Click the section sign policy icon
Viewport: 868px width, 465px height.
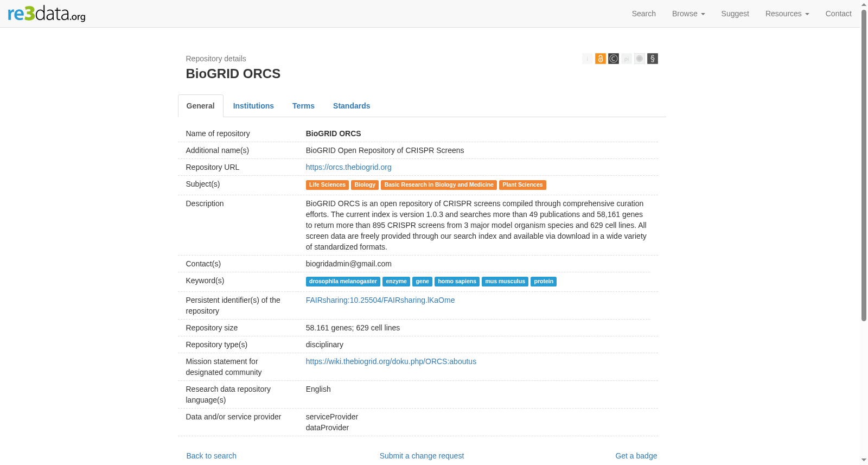(652, 59)
